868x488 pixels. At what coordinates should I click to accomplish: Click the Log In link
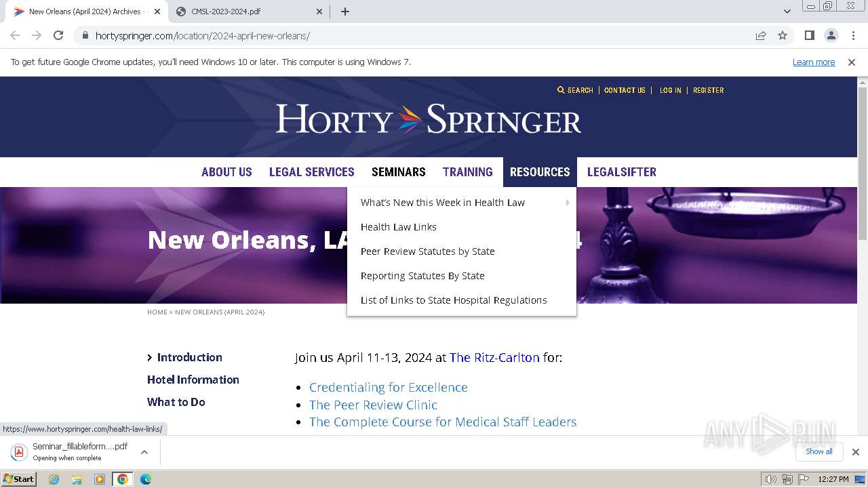coord(670,90)
